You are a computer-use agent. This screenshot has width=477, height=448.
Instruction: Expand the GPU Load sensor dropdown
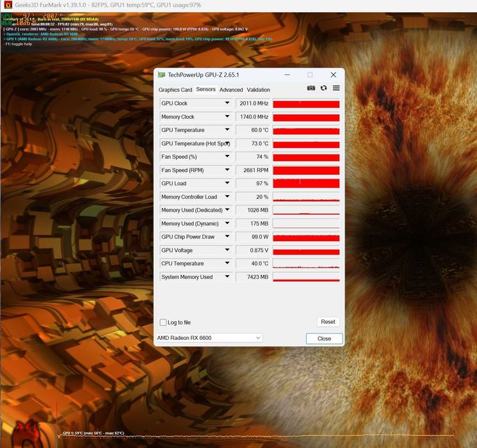pos(227,183)
